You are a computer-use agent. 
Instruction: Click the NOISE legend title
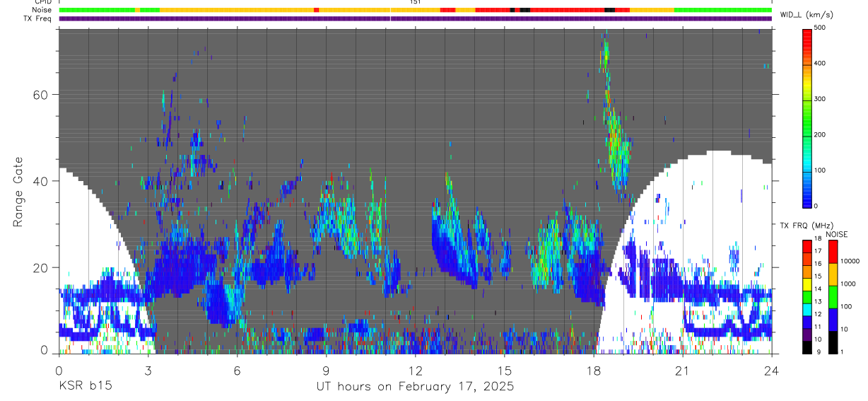coord(836,234)
